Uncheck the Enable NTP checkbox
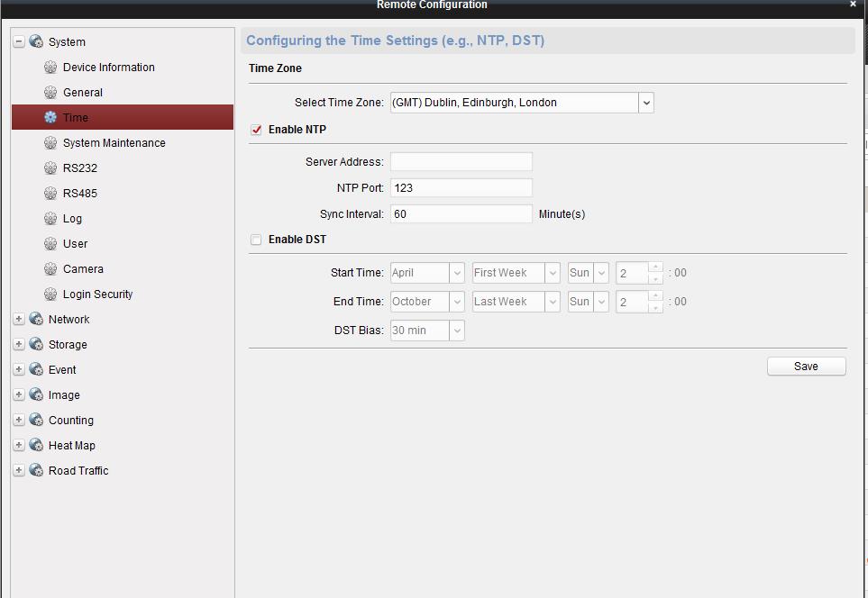 point(257,130)
